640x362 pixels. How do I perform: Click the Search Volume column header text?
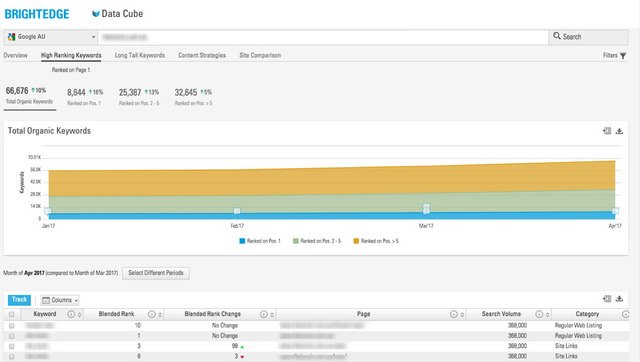click(501, 314)
